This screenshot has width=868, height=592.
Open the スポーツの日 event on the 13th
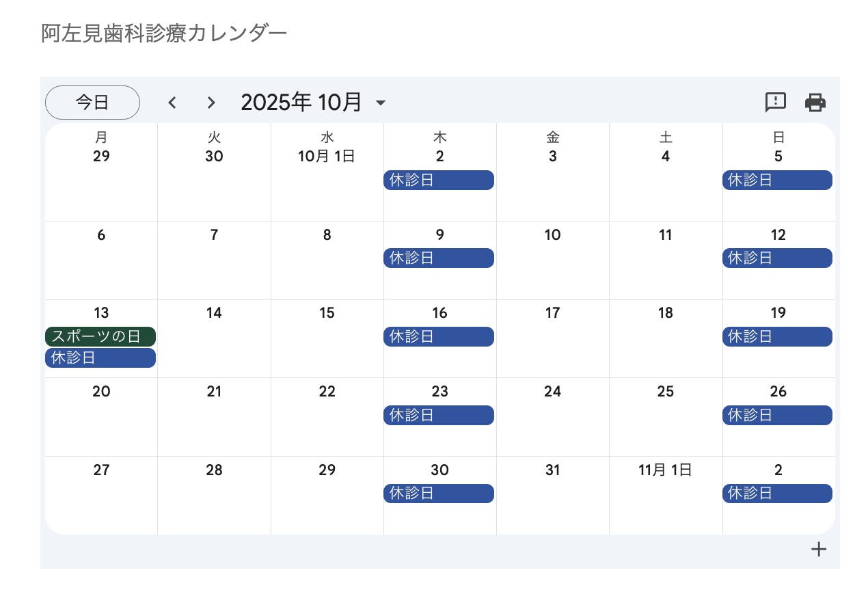tap(100, 337)
